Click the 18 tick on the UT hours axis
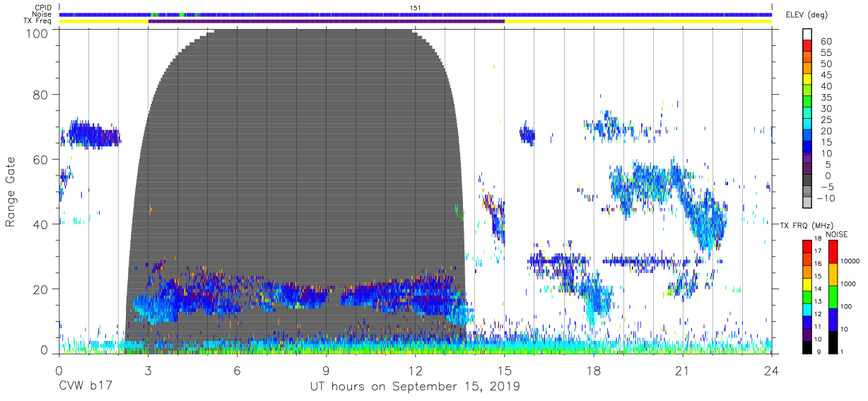The image size is (868, 401). (x=594, y=370)
